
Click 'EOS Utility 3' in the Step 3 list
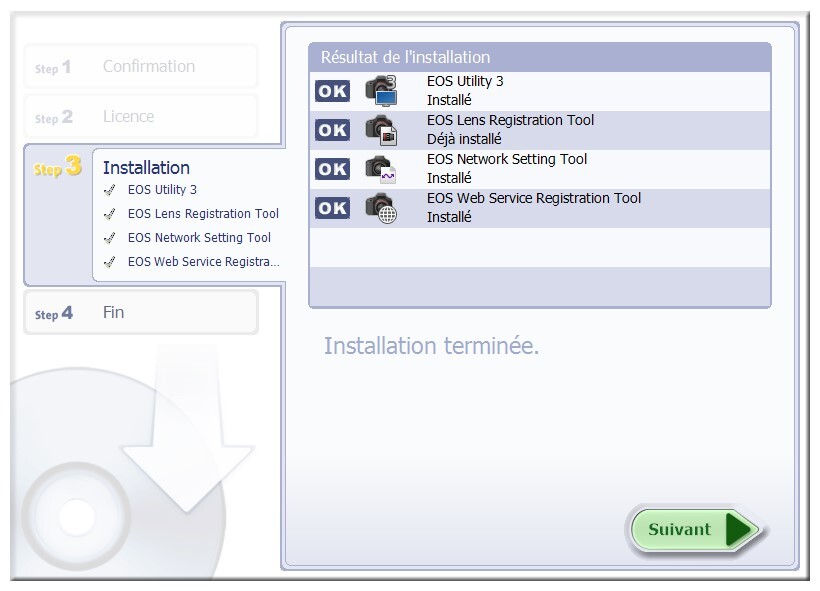point(162,189)
